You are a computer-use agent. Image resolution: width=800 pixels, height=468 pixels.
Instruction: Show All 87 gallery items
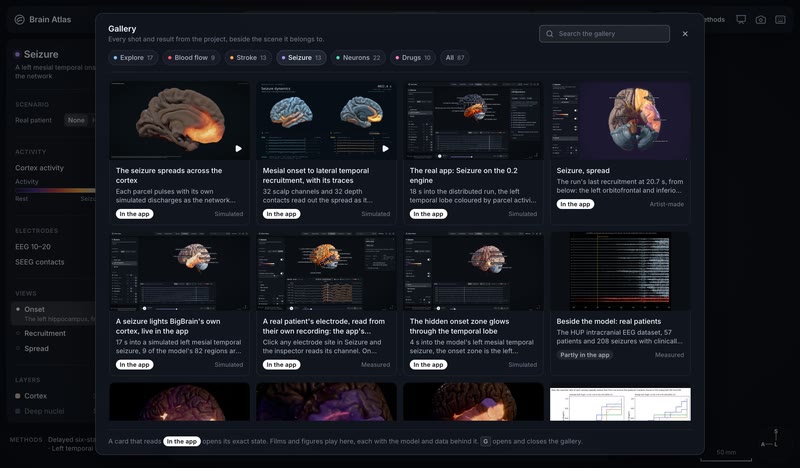tap(455, 58)
